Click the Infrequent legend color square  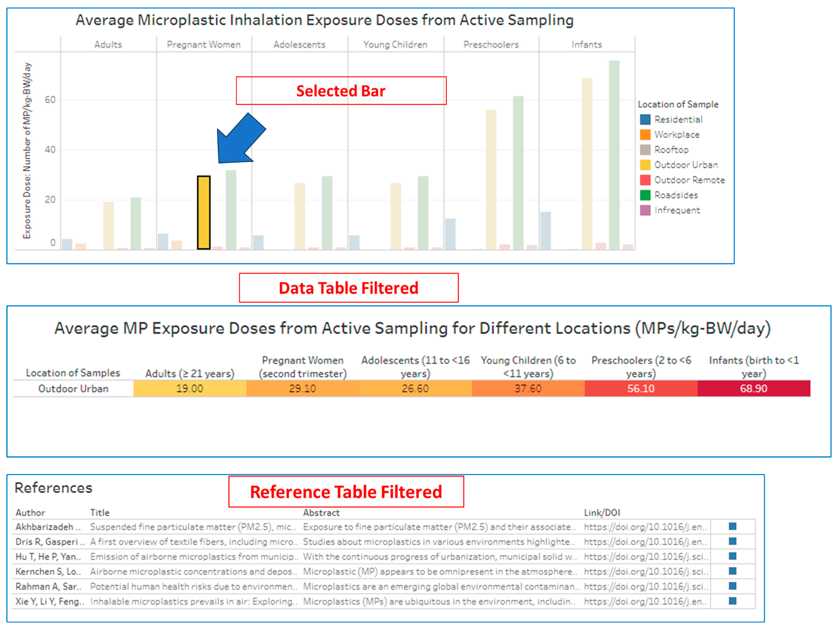click(x=645, y=210)
